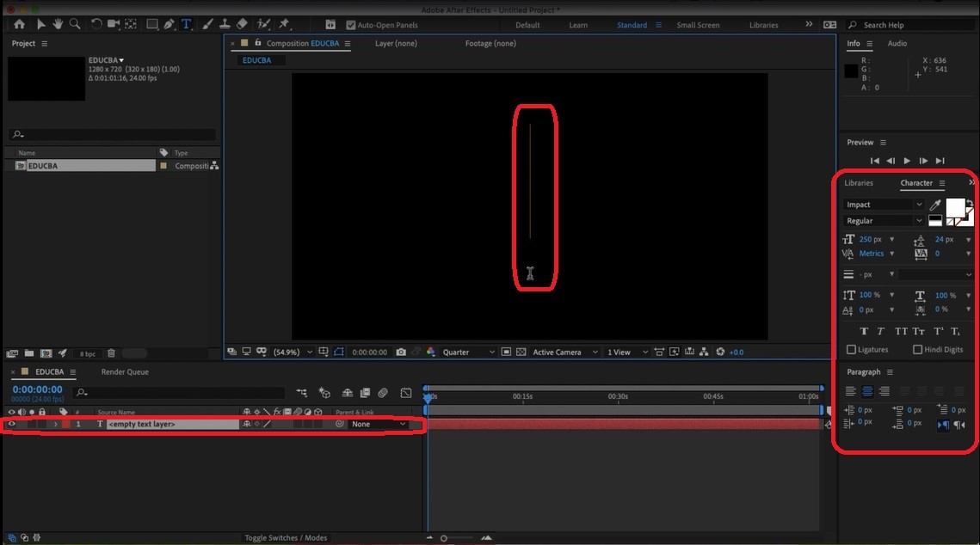Select the Clone Stamp tool
Image resolution: width=980 pixels, height=545 pixels.
point(225,25)
